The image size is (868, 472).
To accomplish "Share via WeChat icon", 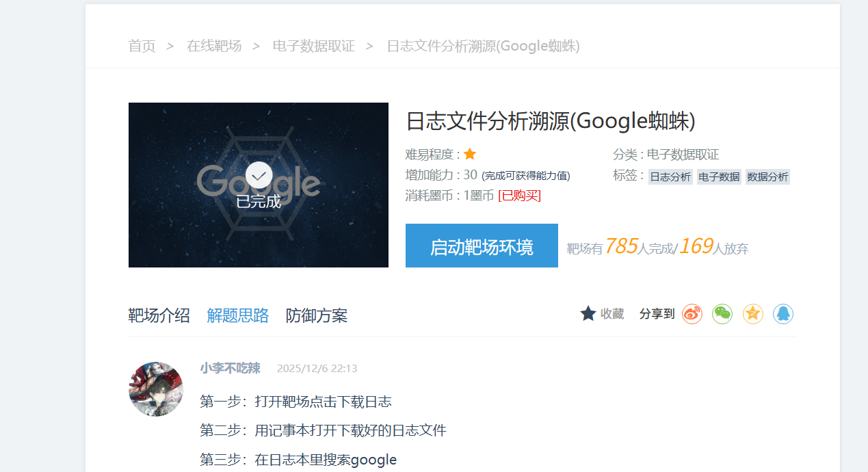I will click(x=722, y=314).
